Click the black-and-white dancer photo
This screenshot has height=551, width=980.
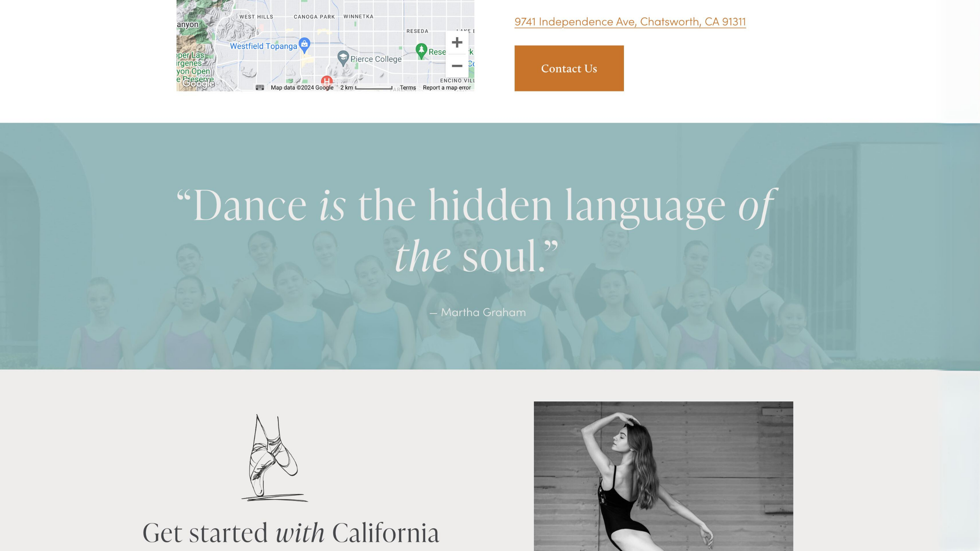click(x=663, y=476)
